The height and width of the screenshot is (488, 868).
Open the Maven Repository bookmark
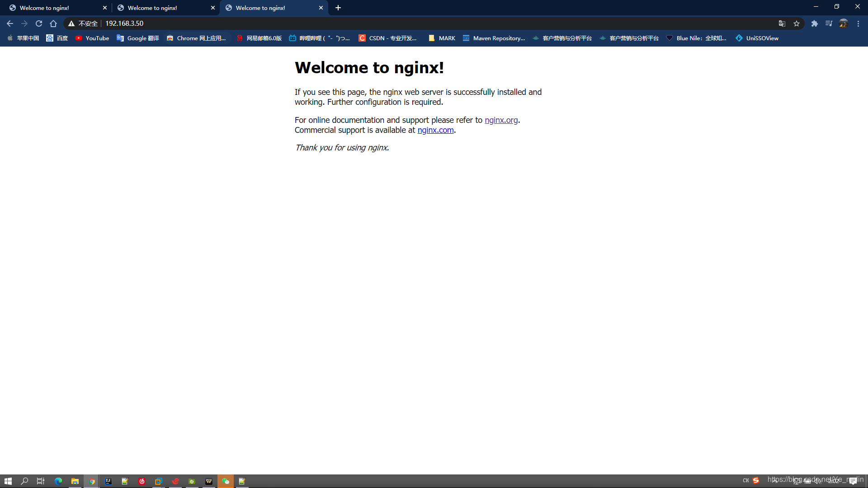click(x=494, y=38)
